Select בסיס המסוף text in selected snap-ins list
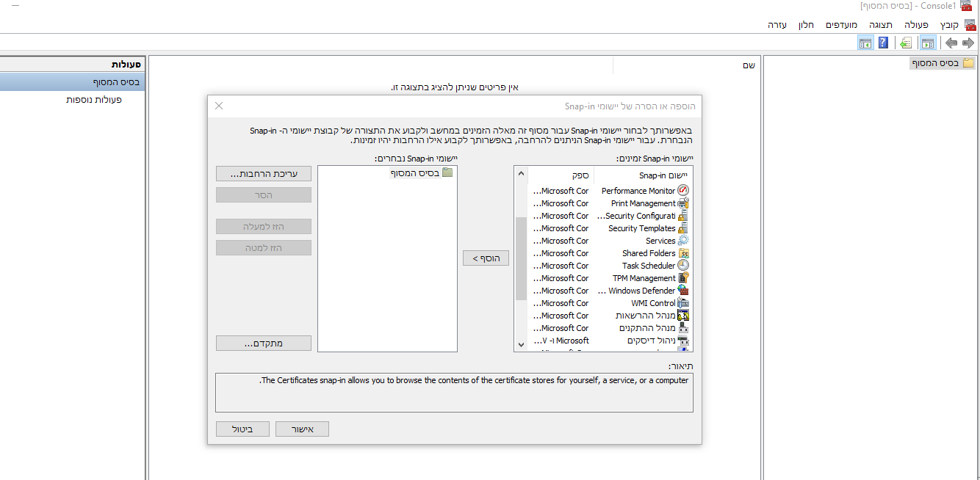This screenshot has height=480, width=980. point(414,173)
